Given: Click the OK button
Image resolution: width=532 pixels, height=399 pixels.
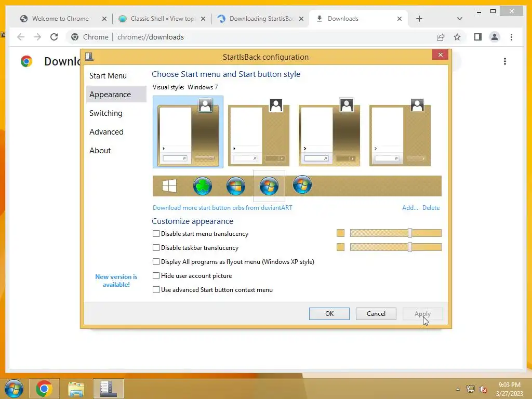Looking at the screenshot, I should [x=329, y=313].
